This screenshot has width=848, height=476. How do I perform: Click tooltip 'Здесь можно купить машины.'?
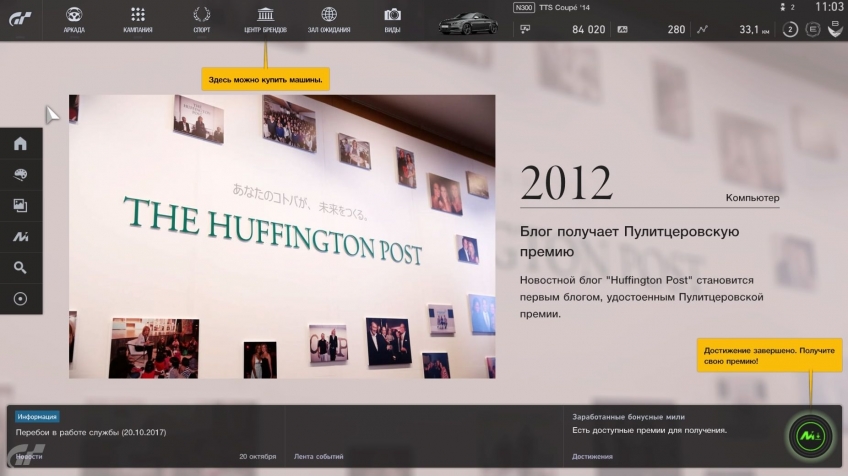pos(266,80)
